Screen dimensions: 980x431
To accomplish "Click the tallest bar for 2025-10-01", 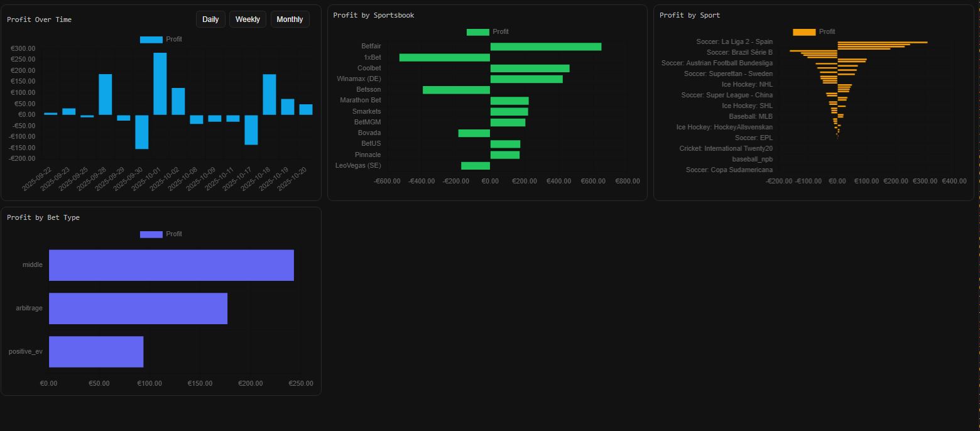I will (160, 84).
